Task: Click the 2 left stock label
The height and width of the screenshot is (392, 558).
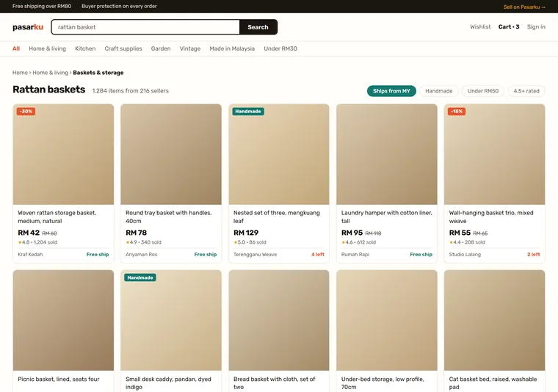Action: [x=534, y=255]
